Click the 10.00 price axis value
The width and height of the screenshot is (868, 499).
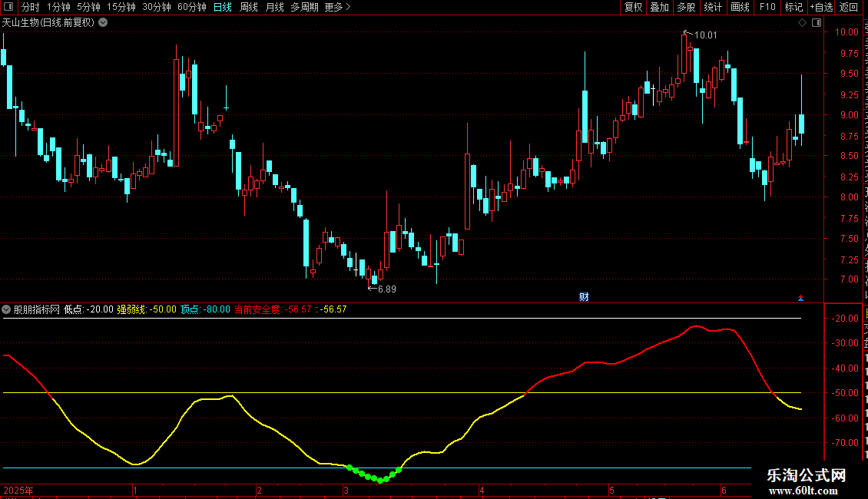point(846,32)
